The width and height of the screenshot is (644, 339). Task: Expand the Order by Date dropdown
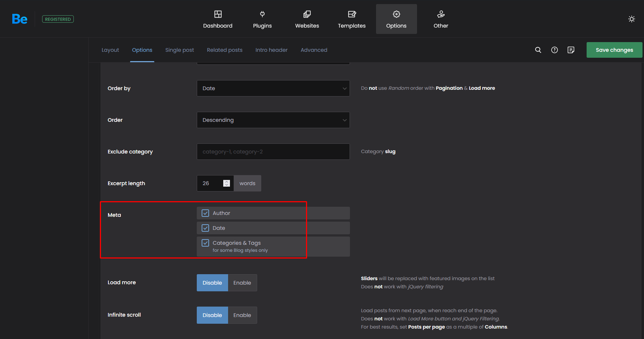273,88
